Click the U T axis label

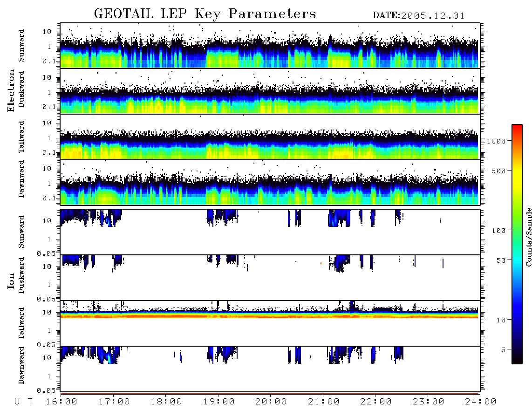pos(23,402)
